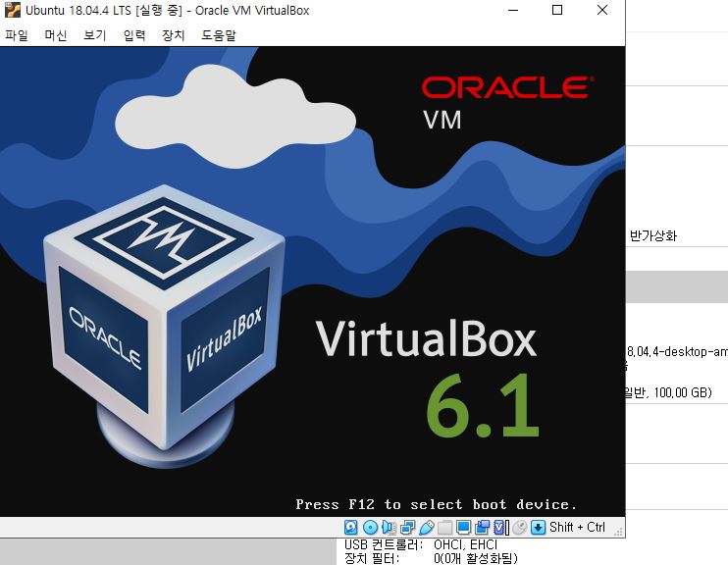The height and width of the screenshot is (565, 728).
Task: Click the resize grip in the VM status bar
Action: 618,532
